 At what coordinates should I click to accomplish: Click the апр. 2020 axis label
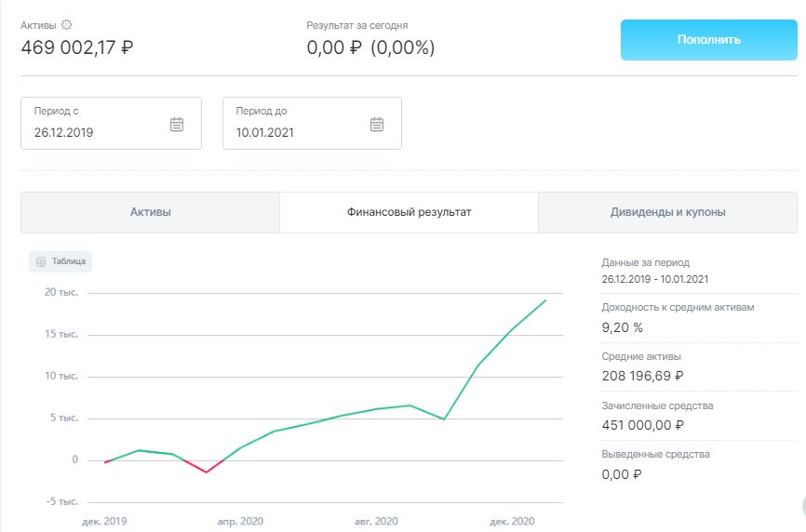click(x=240, y=521)
